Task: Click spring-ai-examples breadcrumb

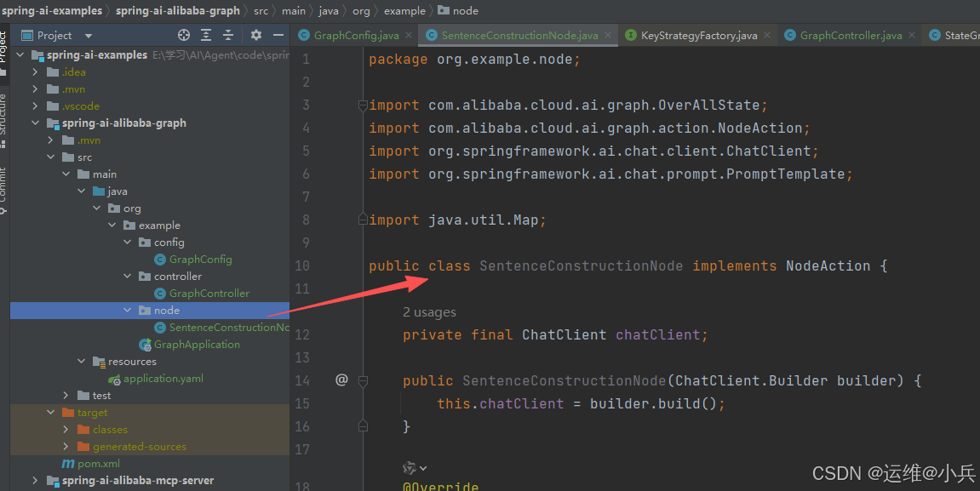Action: [52, 10]
